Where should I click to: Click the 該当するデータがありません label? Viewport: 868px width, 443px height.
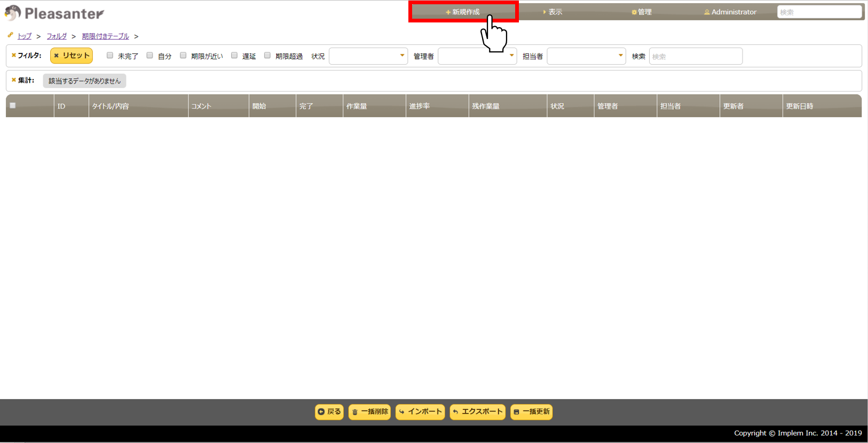[x=84, y=81]
